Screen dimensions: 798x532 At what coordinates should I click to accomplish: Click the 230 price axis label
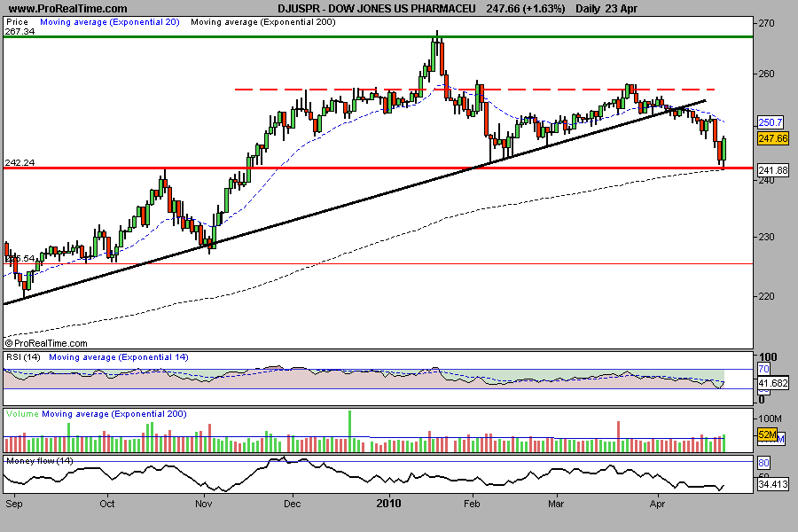766,237
